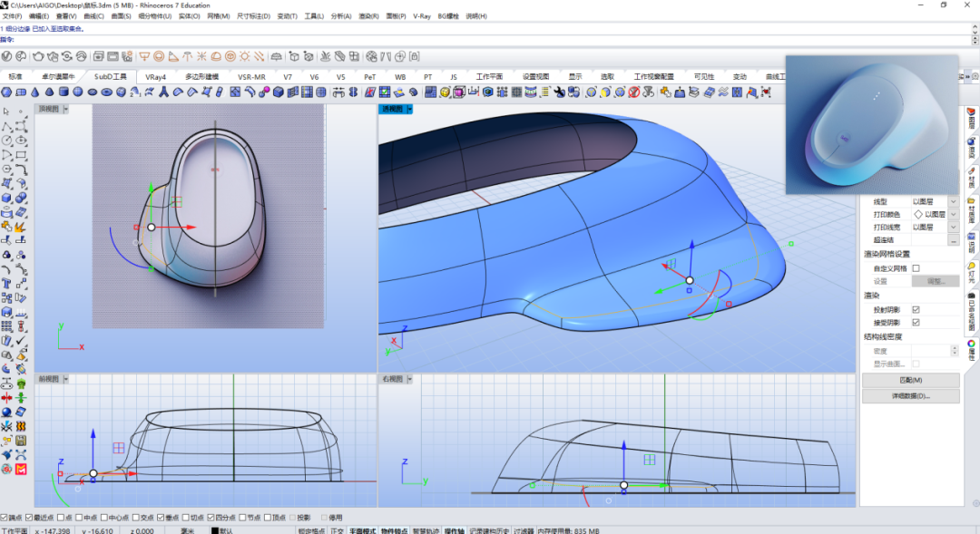Enable 中心点 center osnap checkbox
Viewport: 980px width, 534px height.
103,517
